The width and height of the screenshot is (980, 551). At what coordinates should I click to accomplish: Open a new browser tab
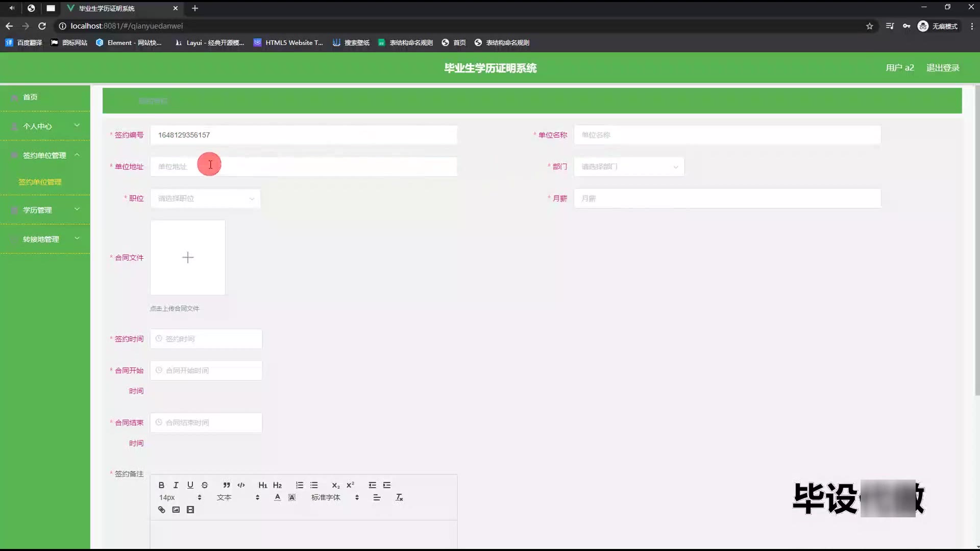point(195,8)
